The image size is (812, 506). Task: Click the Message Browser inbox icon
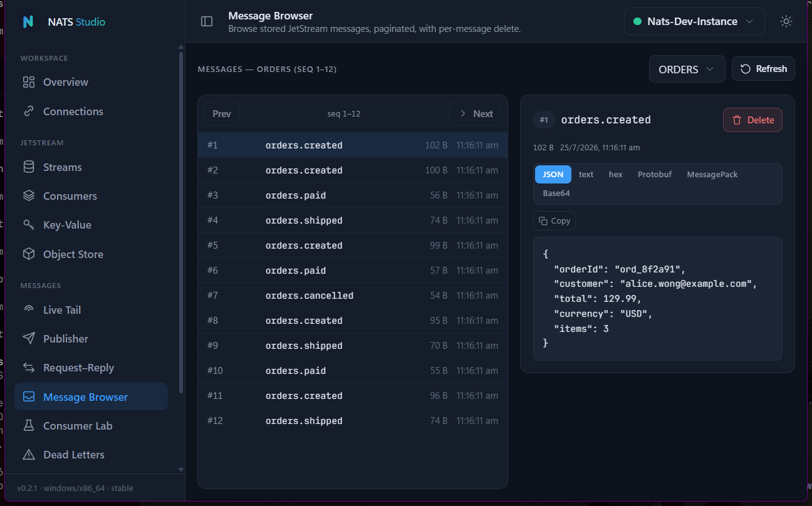pos(28,397)
